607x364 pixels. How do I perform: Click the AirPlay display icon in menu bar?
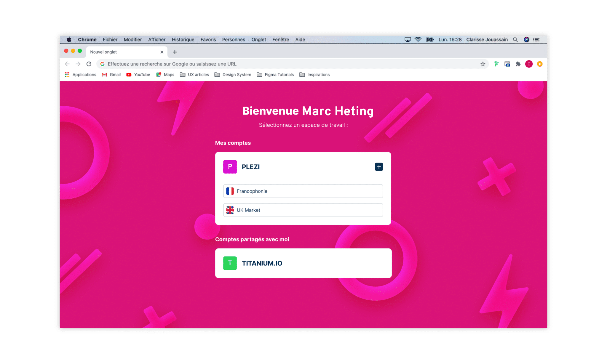click(x=408, y=39)
